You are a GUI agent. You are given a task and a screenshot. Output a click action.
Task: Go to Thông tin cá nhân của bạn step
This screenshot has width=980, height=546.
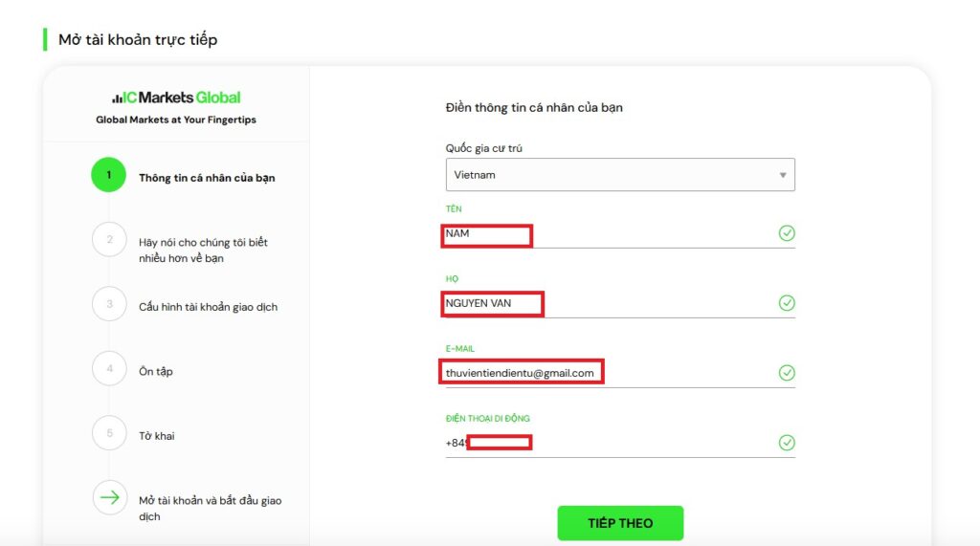click(x=207, y=178)
